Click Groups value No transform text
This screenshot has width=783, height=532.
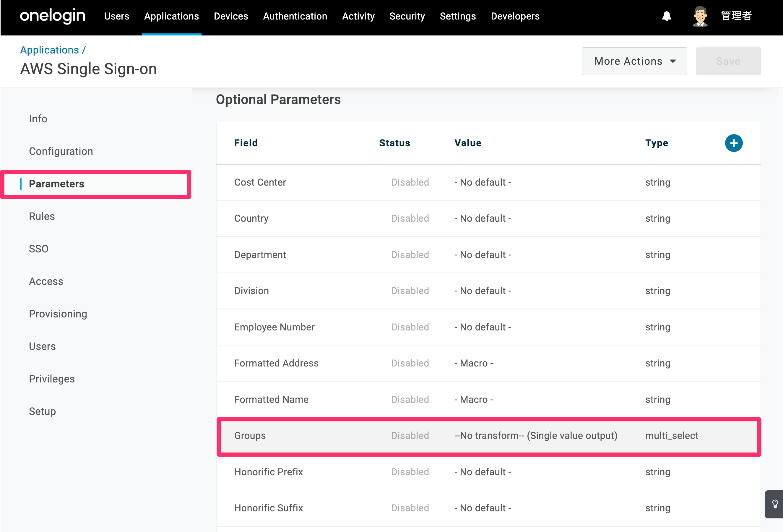[x=536, y=436]
